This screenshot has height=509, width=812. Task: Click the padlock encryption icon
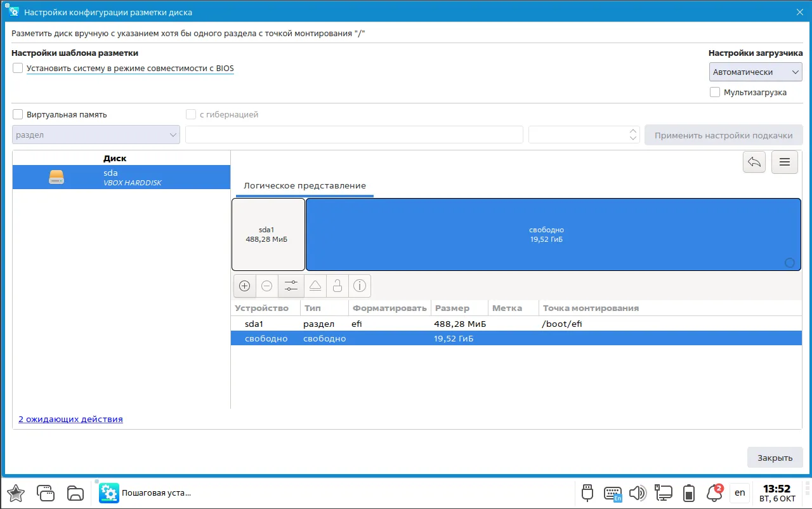[x=337, y=286]
